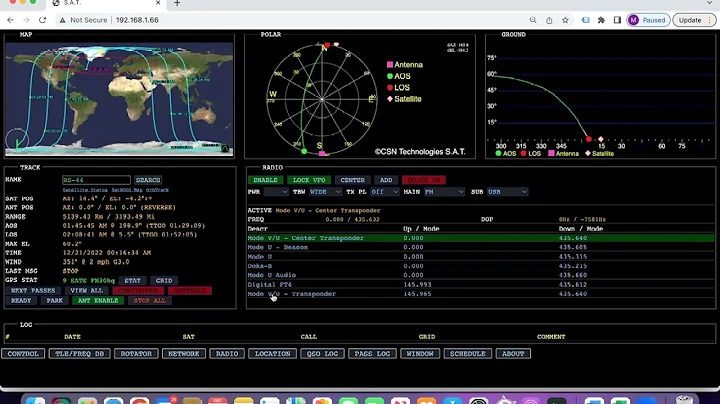The image size is (720, 404).
Task: Open the TX PL Off dropdown
Action: tap(384, 192)
